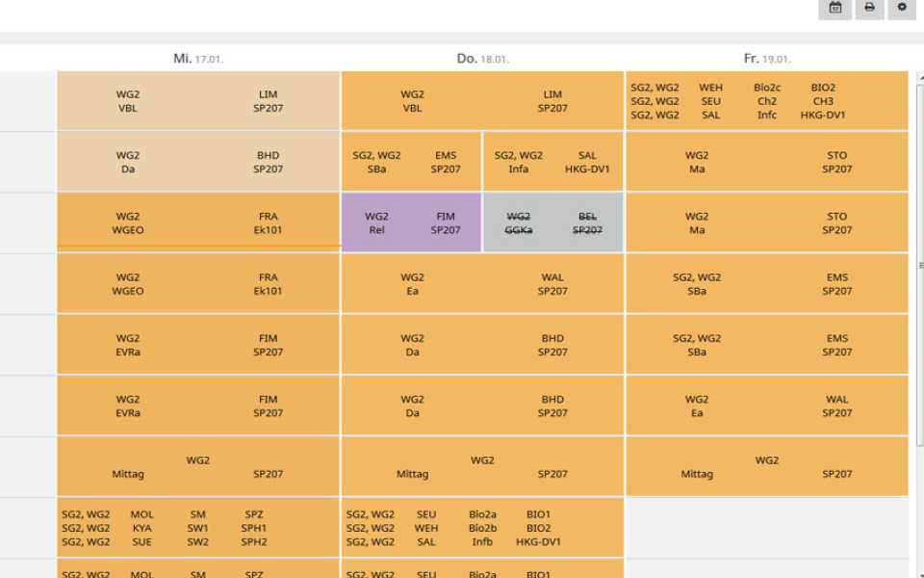Open the calendar icon in top toolbar
924x578 pixels.
pyautogui.click(x=834, y=8)
